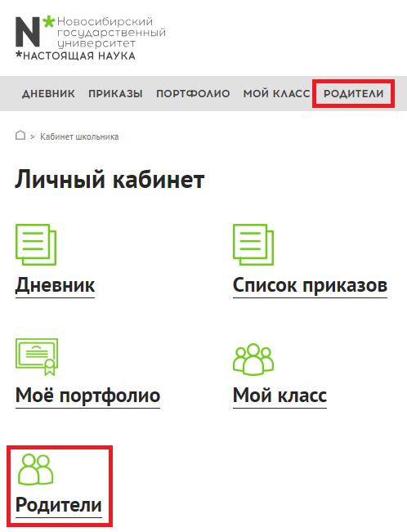Click the НАСТОЯЩАЯ НАУКА slogan text

pyautogui.click(x=75, y=56)
